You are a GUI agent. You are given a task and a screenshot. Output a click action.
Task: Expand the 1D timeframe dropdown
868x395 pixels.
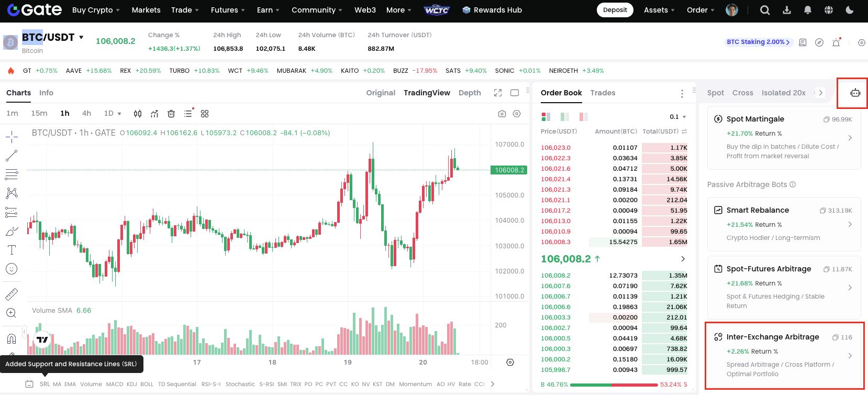(x=113, y=114)
